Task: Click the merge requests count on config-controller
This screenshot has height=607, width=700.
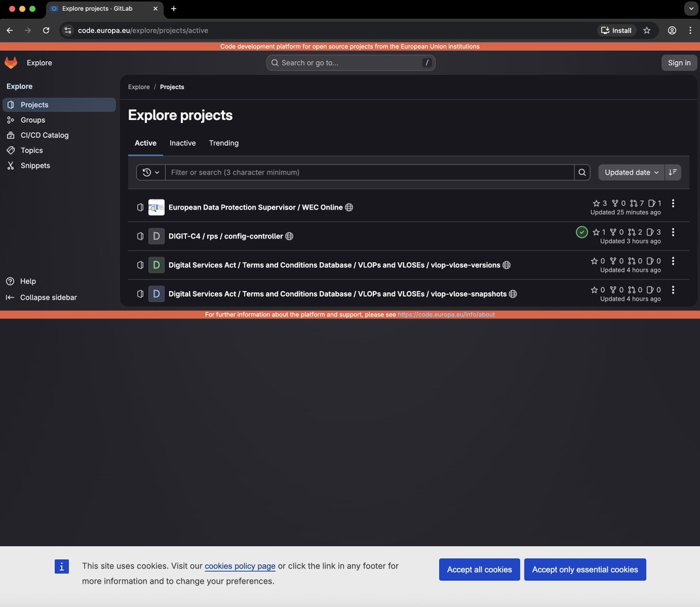Action: pyautogui.click(x=635, y=232)
